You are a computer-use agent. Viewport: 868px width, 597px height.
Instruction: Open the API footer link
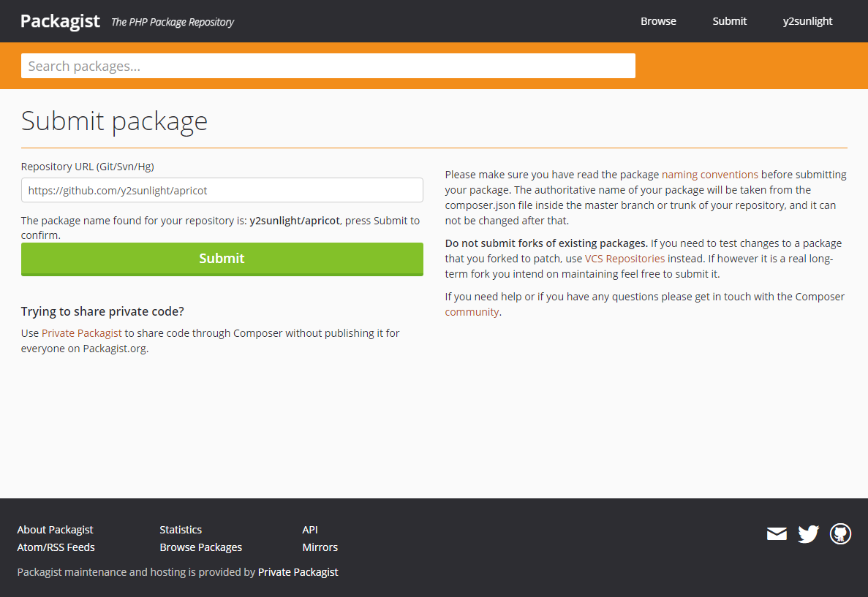[310, 530]
